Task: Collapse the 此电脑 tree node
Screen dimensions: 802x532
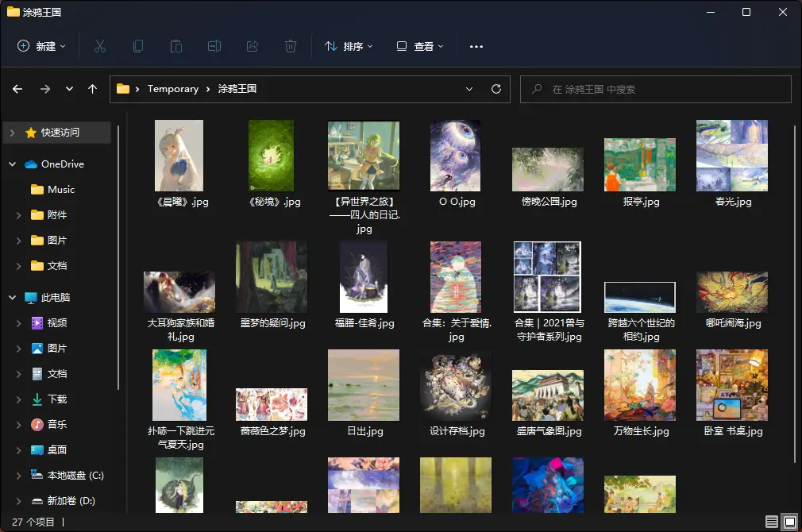Action: [12, 298]
